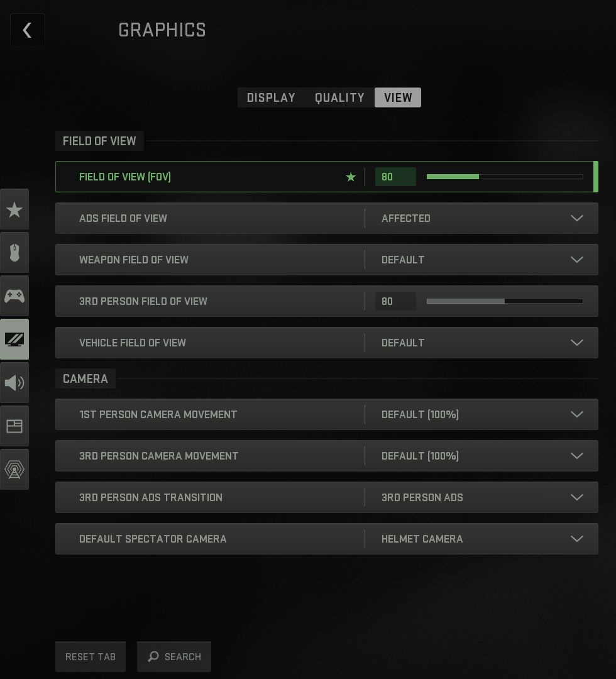Switch to the Quality tab
Screen dimensions: 616x679
pos(339,97)
